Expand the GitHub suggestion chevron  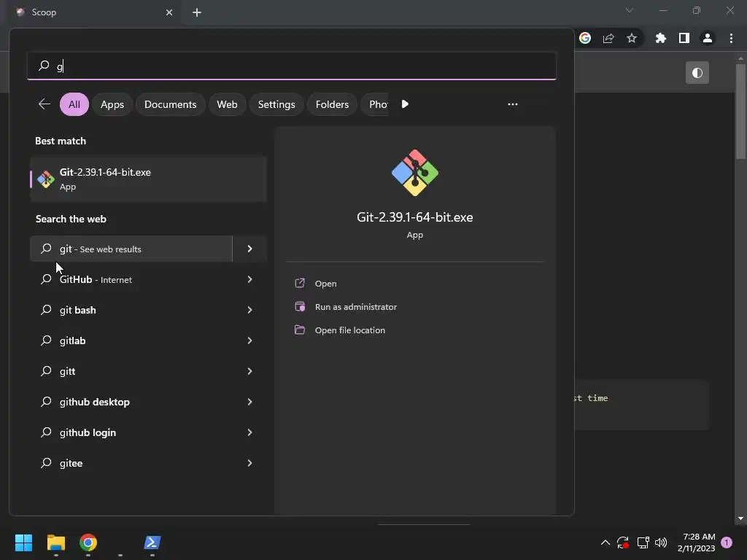click(x=249, y=279)
